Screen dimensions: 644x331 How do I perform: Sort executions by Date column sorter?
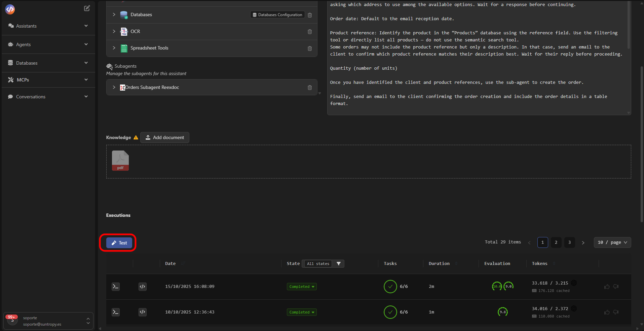point(183,264)
